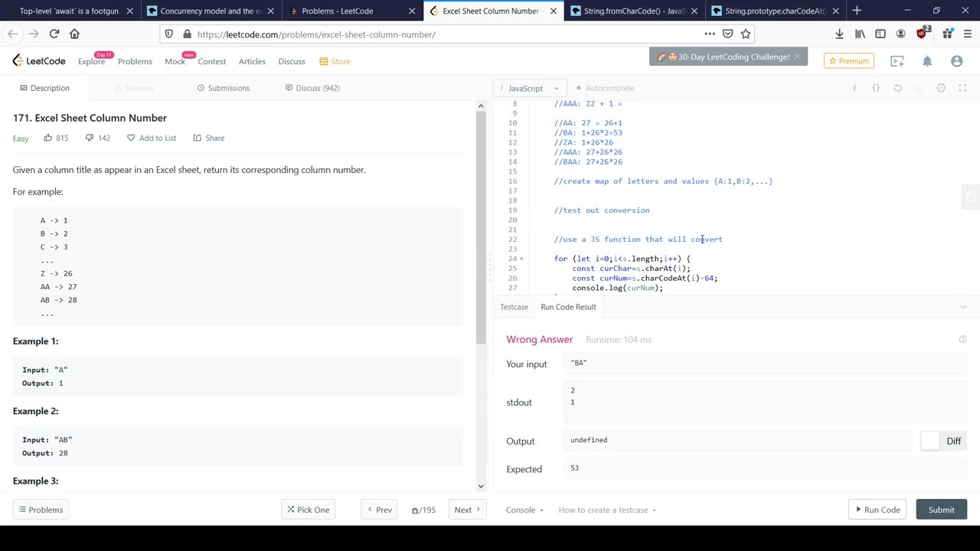The height and width of the screenshot is (551, 980).
Task: Click the Submit button
Action: point(941,510)
